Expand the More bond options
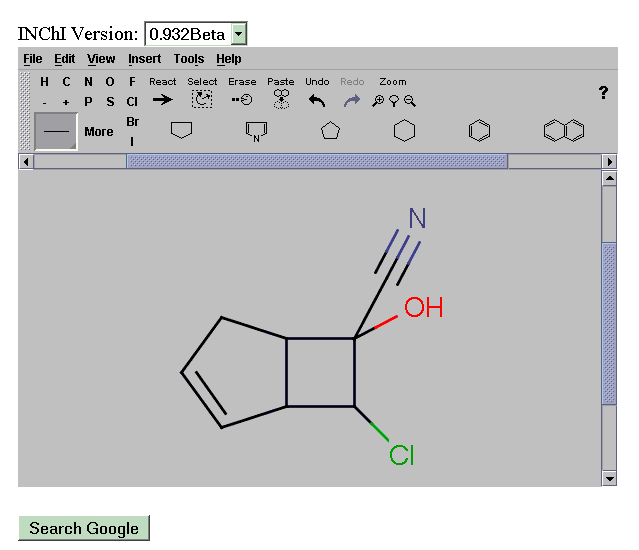 pos(98,131)
